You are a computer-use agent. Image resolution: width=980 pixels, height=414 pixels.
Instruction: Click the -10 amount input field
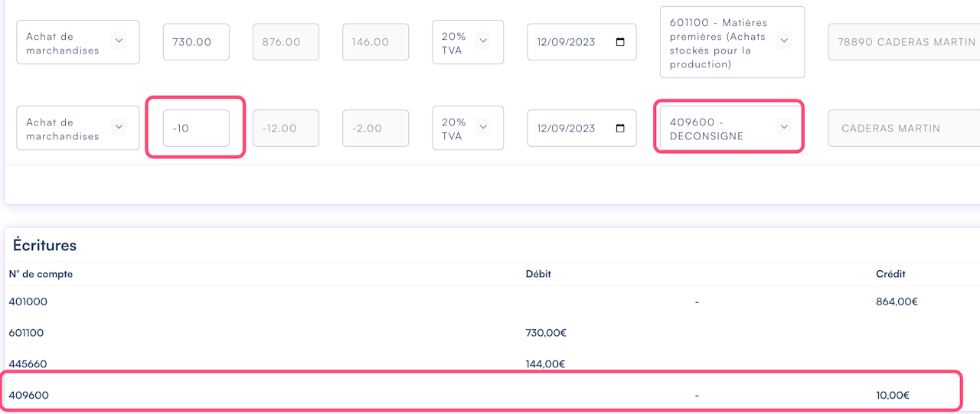tap(196, 128)
